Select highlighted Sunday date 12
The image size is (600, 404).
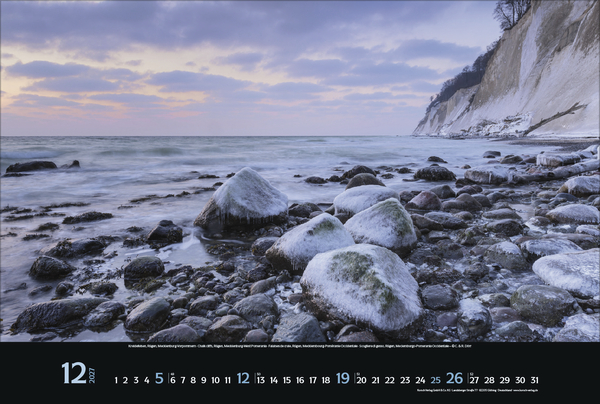point(243,379)
